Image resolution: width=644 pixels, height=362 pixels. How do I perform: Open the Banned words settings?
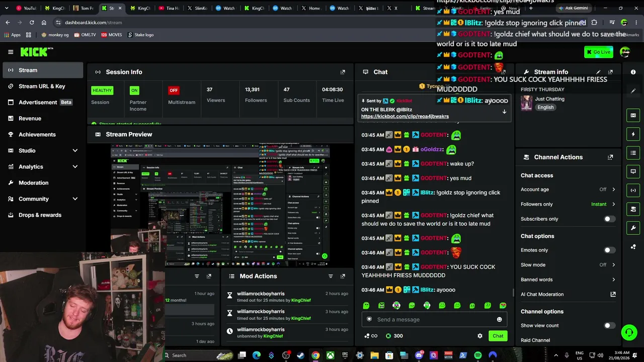568,280
